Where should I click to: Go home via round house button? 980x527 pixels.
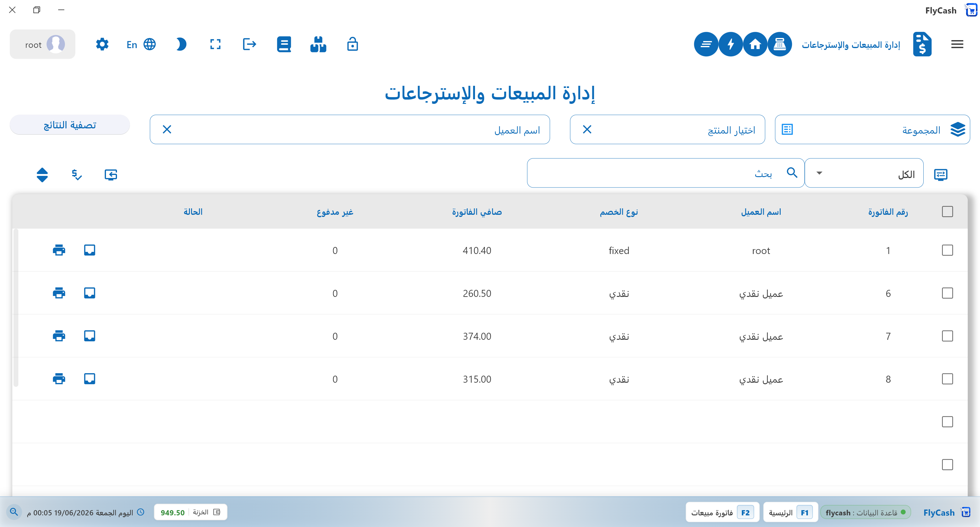coord(755,44)
